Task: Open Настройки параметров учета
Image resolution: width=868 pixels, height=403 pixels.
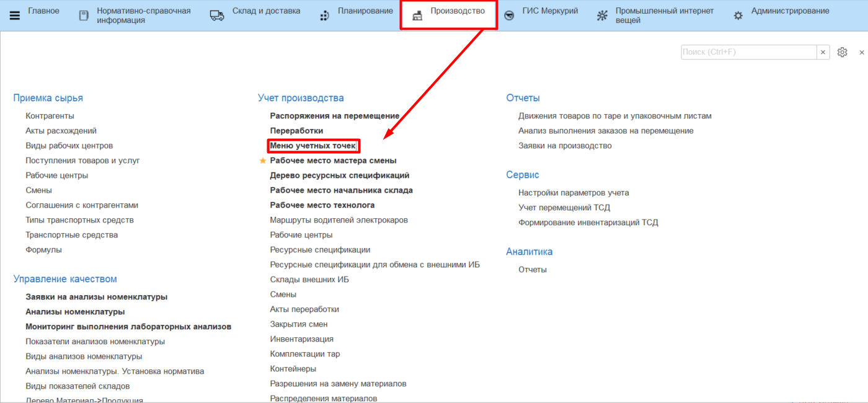Action: coord(573,193)
